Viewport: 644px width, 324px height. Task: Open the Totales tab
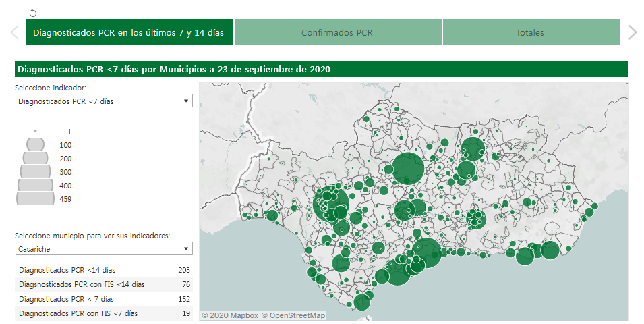[x=530, y=32]
